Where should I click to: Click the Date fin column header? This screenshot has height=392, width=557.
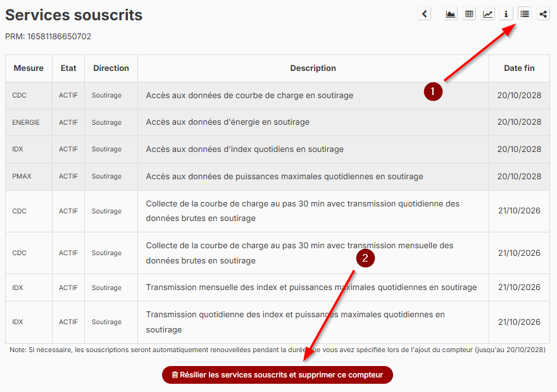click(519, 68)
